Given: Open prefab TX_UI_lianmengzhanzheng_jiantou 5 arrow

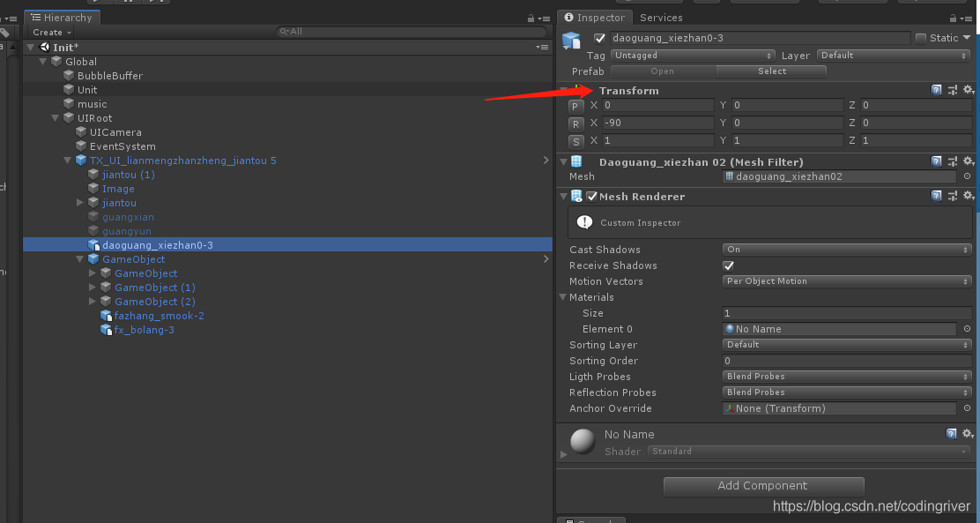Looking at the screenshot, I should pos(546,161).
